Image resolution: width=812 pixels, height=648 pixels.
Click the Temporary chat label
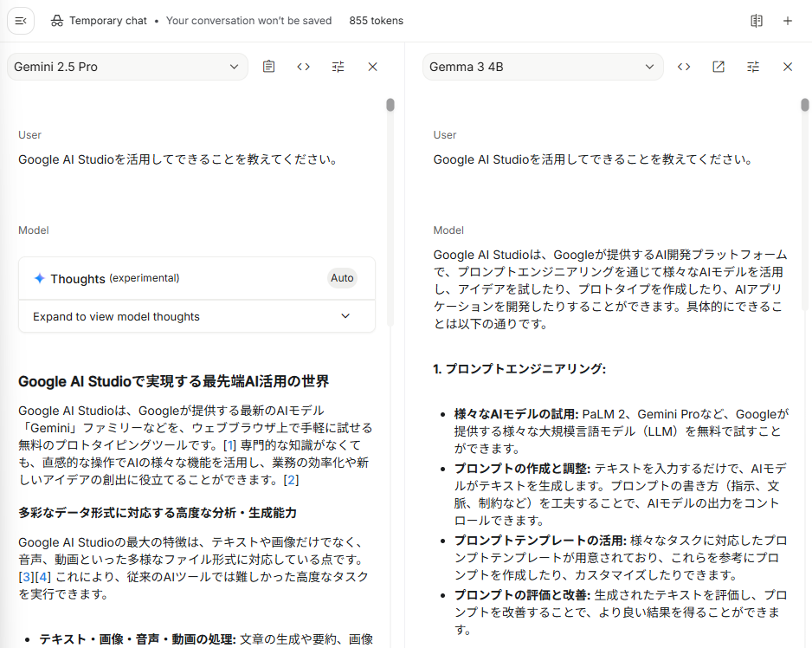[x=108, y=21]
